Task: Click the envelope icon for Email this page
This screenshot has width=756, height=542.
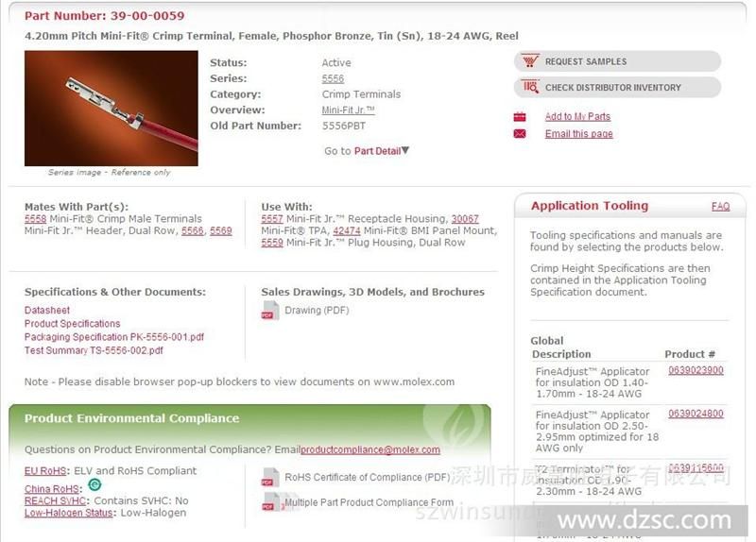Action: click(x=520, y=133)
